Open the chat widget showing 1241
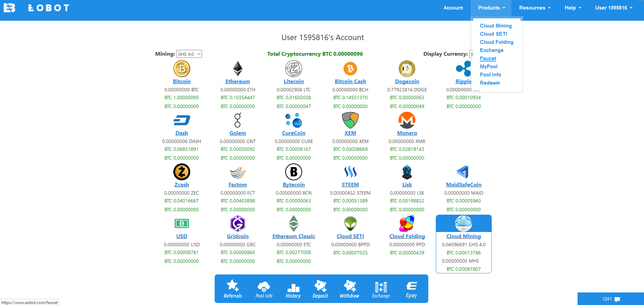 [x=611, y=299]
